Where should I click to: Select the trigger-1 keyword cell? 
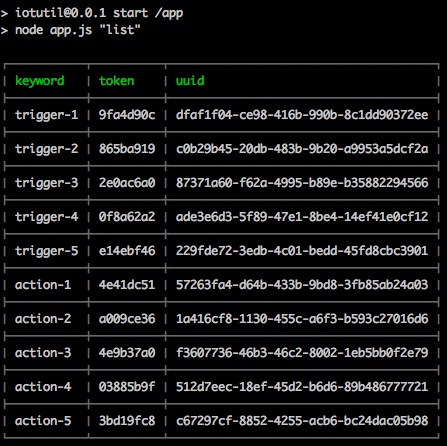[46, 115]
